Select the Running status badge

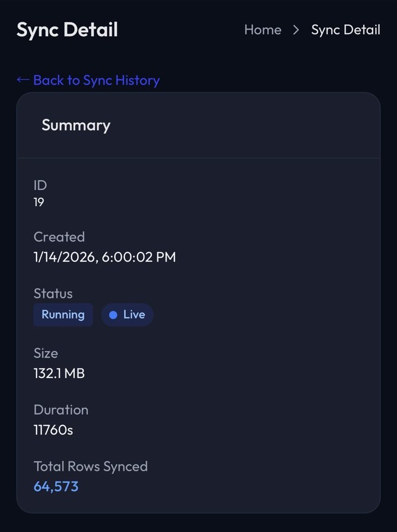63,314
